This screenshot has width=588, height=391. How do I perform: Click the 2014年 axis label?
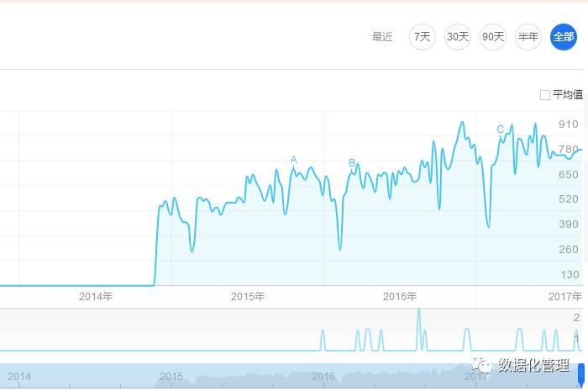pos(96,297)
